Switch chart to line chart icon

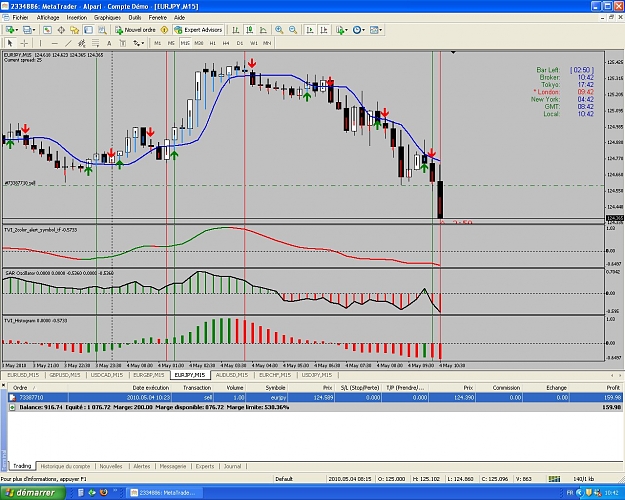click(x=263, y=30)
